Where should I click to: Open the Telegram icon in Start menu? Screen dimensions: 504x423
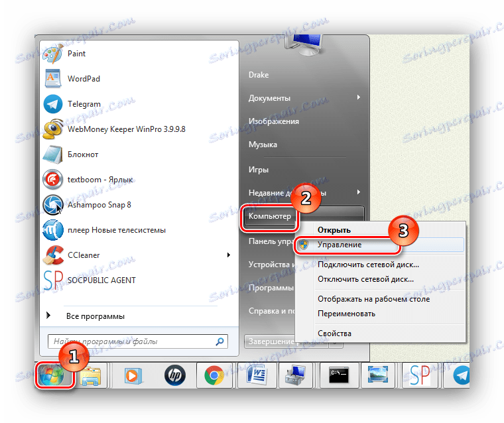[52, 104]
